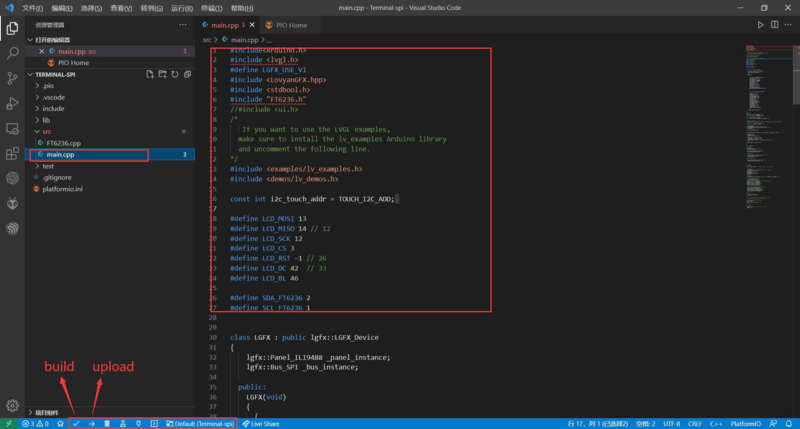Open the Run and Debug view
The height and width of the screenshot is (429, 800).
[13, 103]
